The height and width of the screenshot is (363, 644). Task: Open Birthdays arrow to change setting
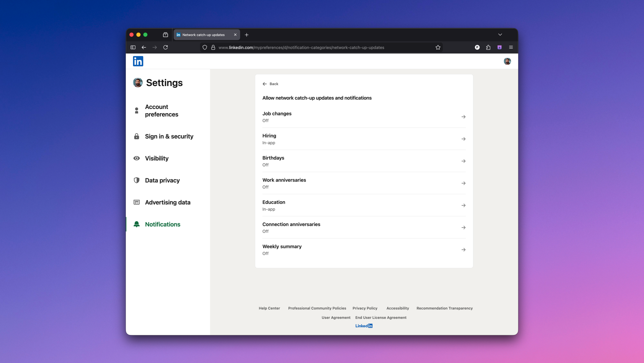tap(463, 161)
